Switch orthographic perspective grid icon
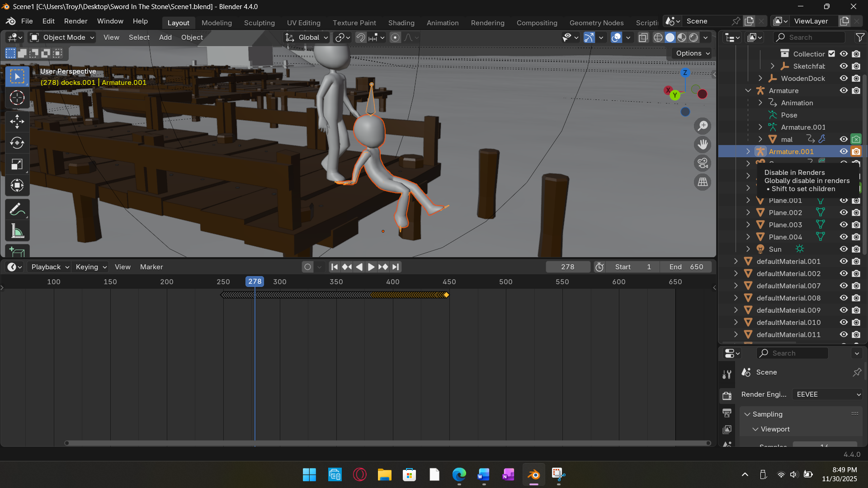Screen dimensions: 868x488 coord(703,182)
